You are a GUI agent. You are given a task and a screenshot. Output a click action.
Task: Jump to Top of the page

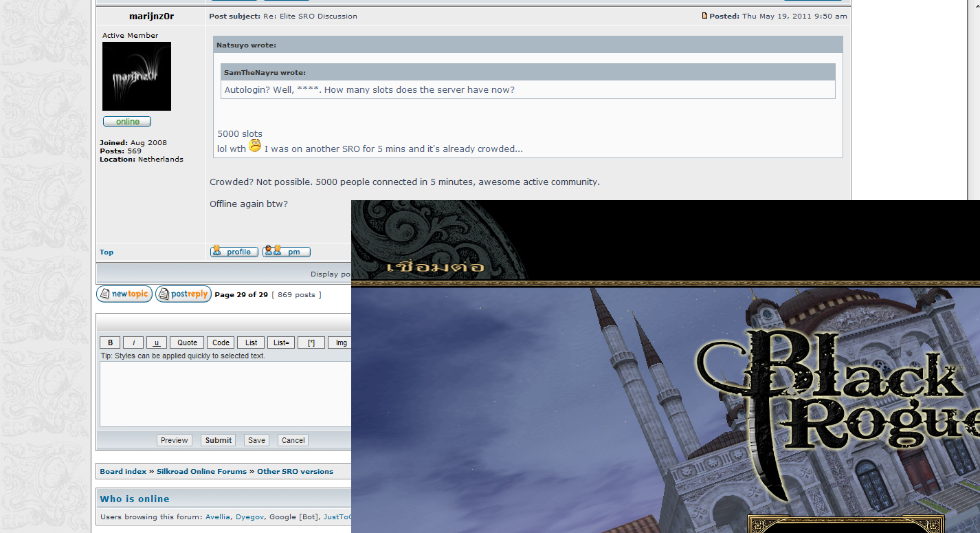tap(107, 252)
